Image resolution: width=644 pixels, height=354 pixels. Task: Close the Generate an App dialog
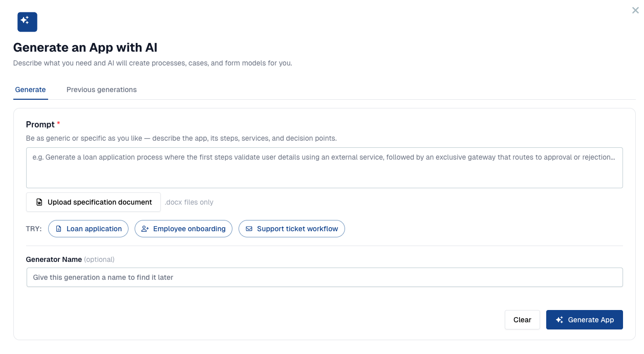(635, 10)
